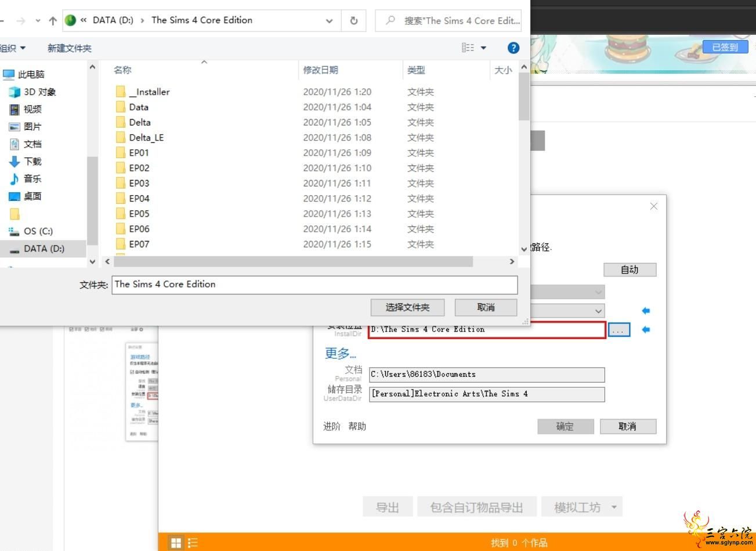Click the blue arrow beside browse button
This screenshot has width=756, height=551.
pyautogui.click(x=646, y=330)
